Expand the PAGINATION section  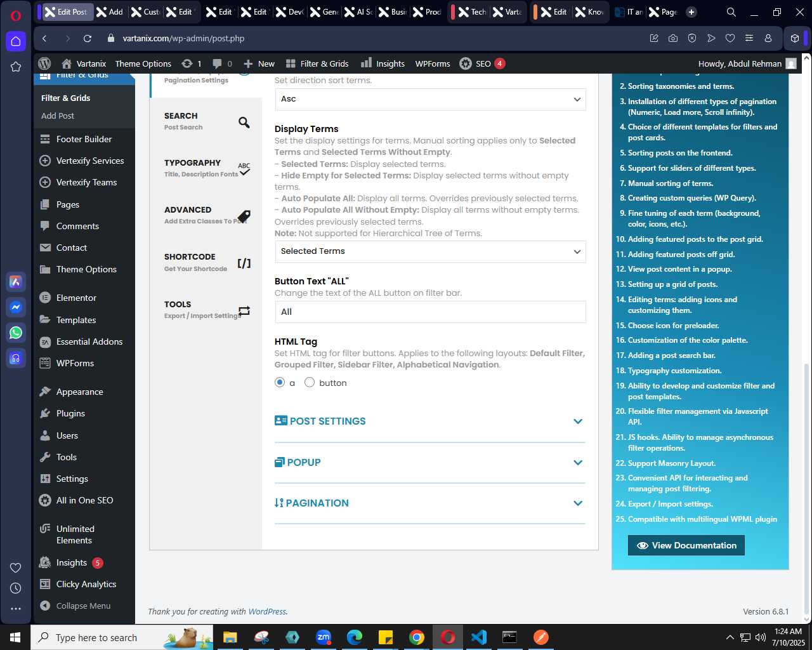tap(429, 503)
